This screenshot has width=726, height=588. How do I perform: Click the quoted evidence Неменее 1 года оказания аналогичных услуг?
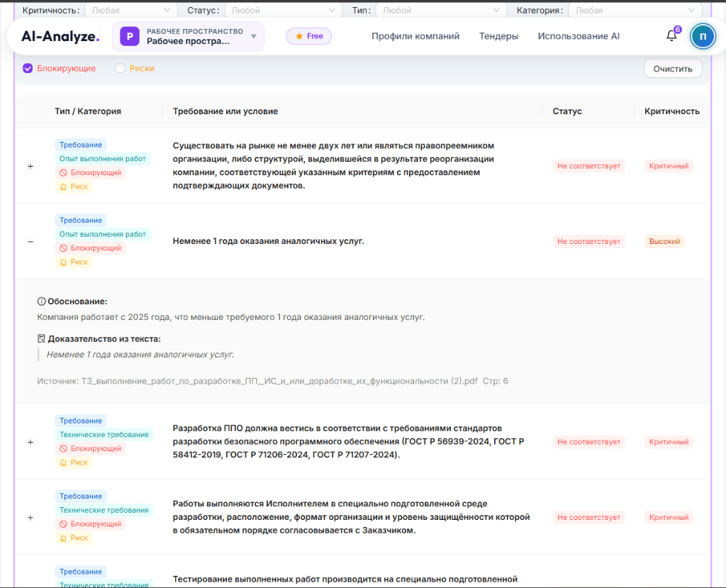[140, 355]
